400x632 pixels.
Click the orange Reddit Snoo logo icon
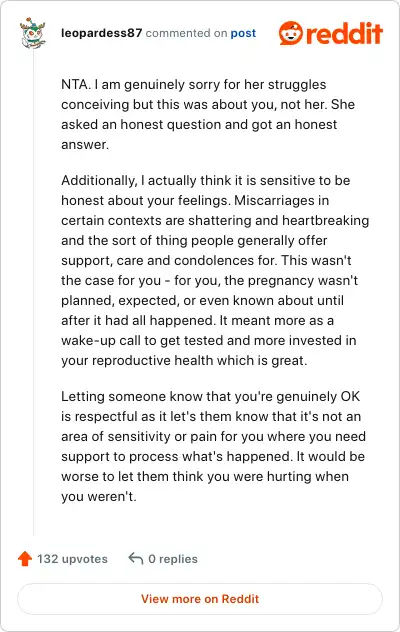click(290, 33)
